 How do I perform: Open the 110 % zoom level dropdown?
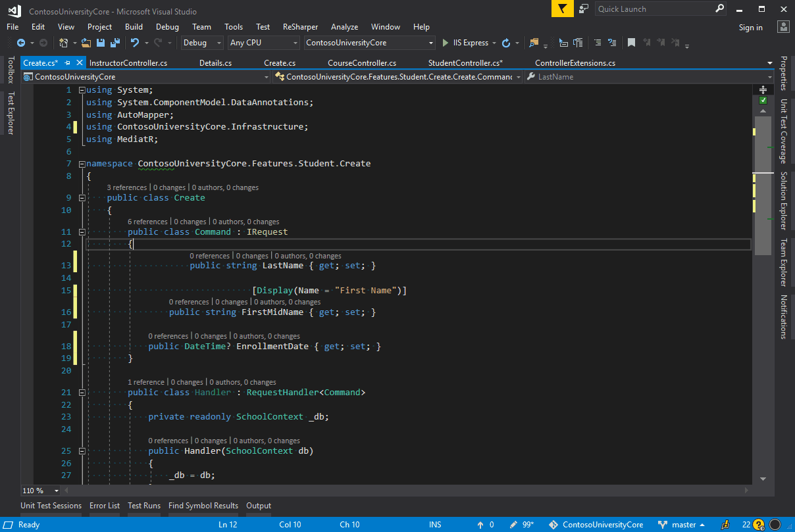pyautogui.click(x=41, y=491)
